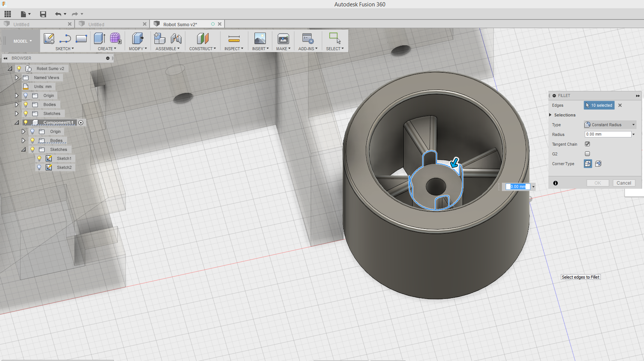Select the New Component assemble icon

160,38
